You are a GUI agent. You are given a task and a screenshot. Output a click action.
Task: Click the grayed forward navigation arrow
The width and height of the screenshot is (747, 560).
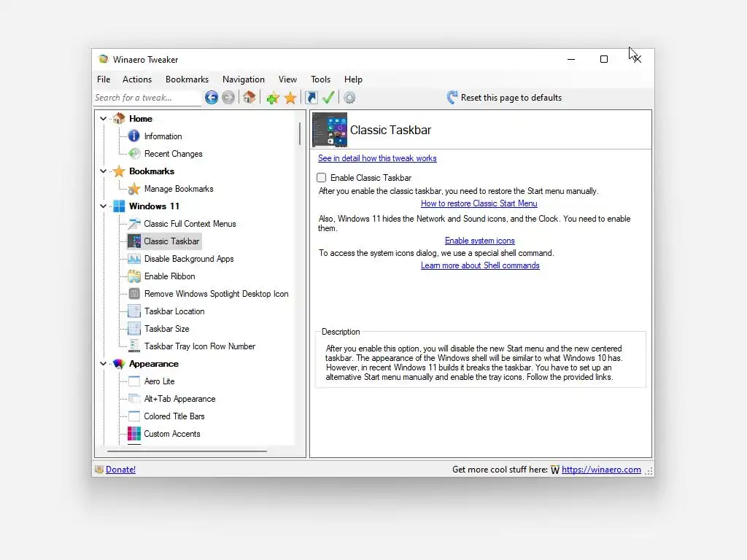(228, 98)
